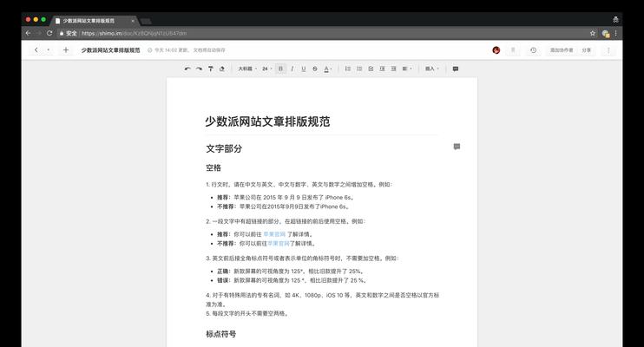Expand dropdown arrow next to back chevron
This screenshot has height=347, width=644.
[x=48, y=50]
